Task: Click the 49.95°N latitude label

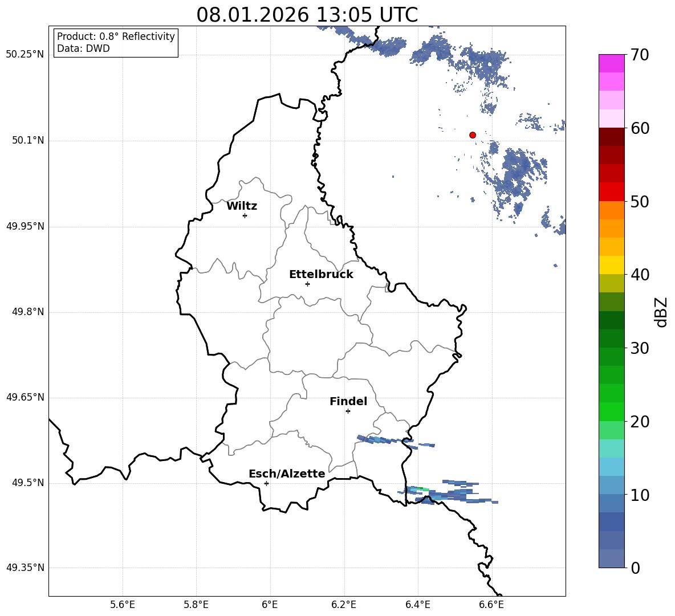Action: coord(25,226)
